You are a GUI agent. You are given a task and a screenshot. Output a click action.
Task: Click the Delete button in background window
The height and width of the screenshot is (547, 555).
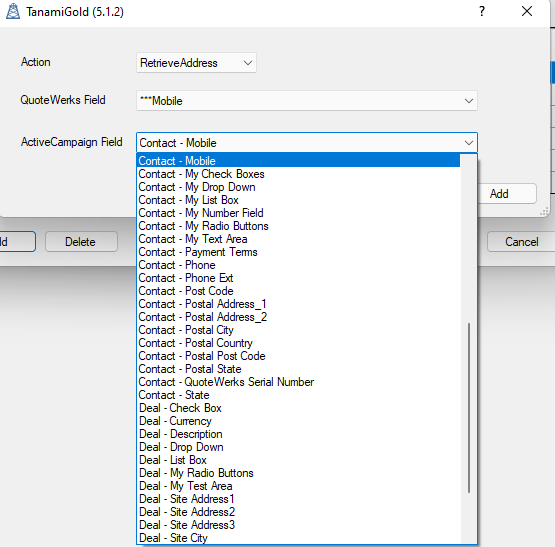(x=81, y=242)
